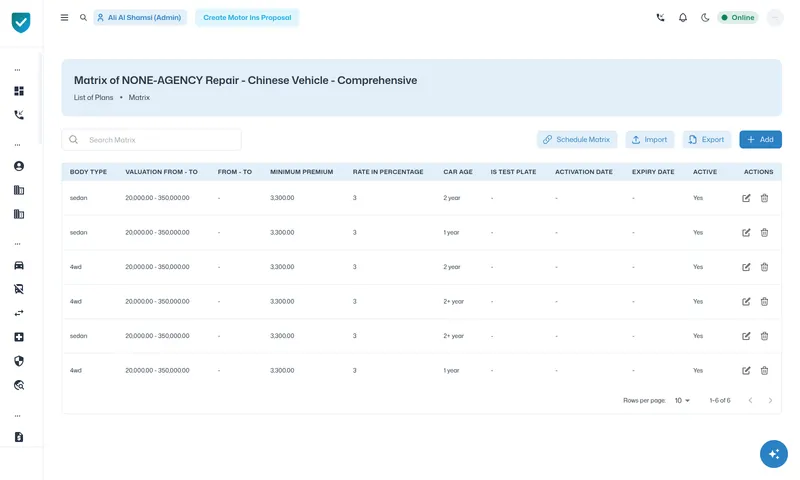Open rows per page dropdown
Image resolution: width=800 pixels, height=480 pixels.
tap(682, 400)
